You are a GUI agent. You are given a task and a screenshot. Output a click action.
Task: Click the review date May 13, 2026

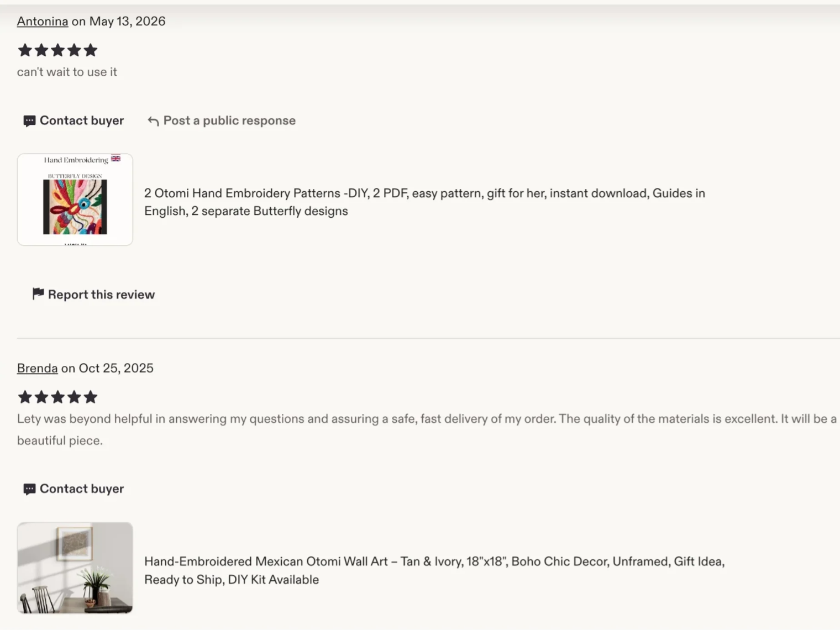point(127,22)
